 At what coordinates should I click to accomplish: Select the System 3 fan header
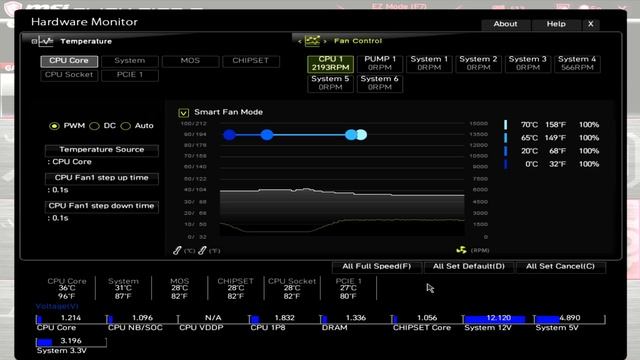[x=528, y=64]
